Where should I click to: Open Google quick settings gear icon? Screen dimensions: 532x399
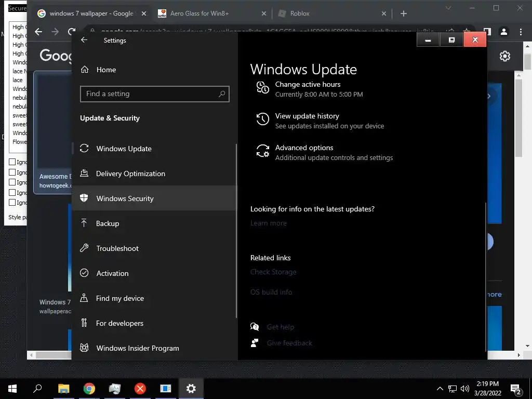click(505, 56)
